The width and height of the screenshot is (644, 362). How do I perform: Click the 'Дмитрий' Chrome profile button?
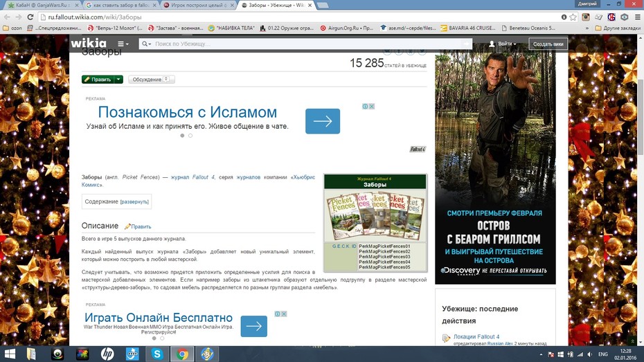pyautogui.click(x=587, y=3)
